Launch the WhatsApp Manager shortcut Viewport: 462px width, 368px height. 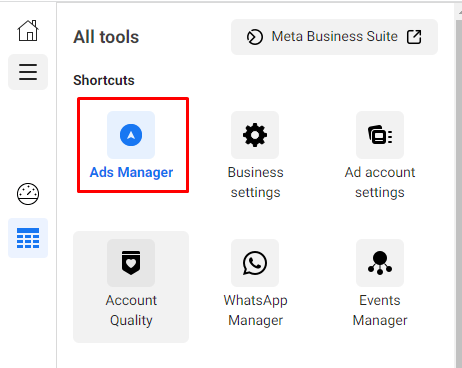[x=255, y=283]
